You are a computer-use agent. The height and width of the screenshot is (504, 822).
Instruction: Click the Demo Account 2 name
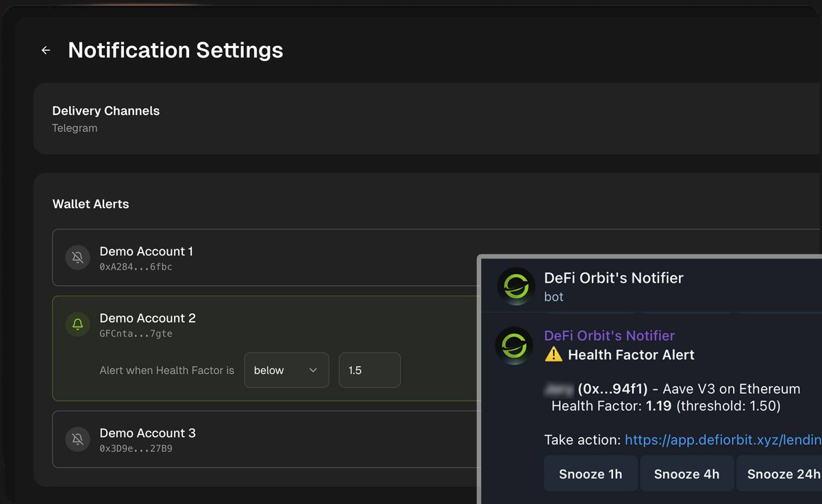point(147,318)
